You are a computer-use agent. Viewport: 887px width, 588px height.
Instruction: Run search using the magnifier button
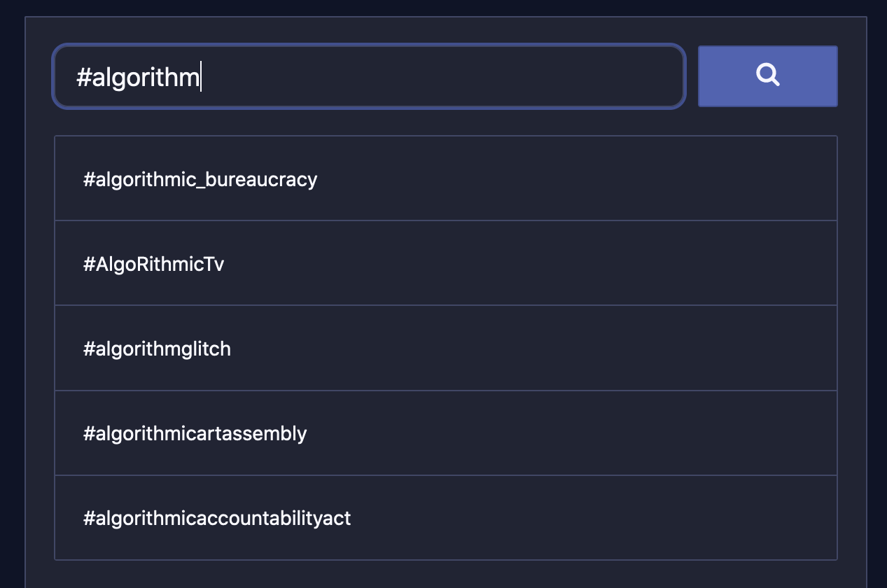(768, 76)
